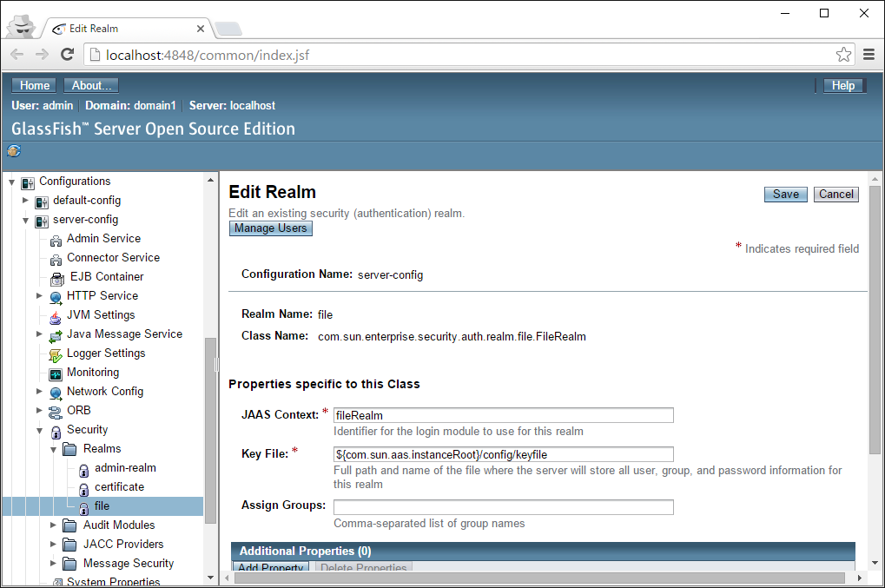Collapse the Configurations tree node
The height and width of the screenshot is (588, 885).
point(11,182)
